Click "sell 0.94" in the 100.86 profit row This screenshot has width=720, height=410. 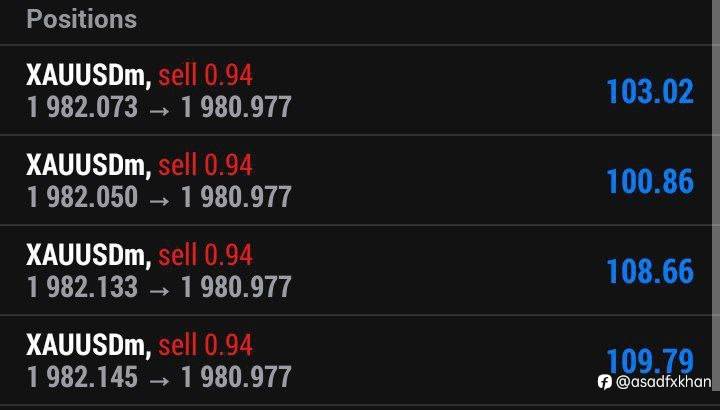(205, 165)
